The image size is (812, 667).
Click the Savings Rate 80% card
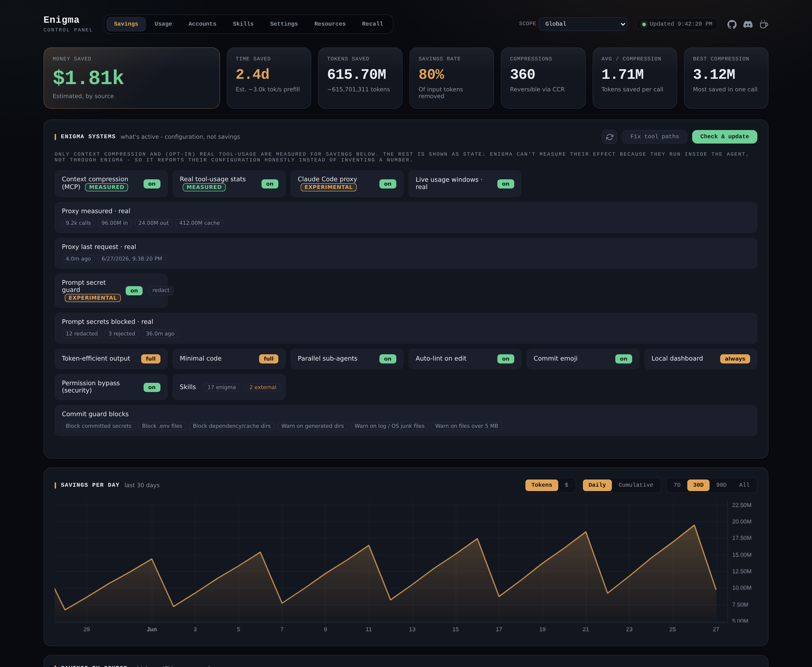point(452,78)
